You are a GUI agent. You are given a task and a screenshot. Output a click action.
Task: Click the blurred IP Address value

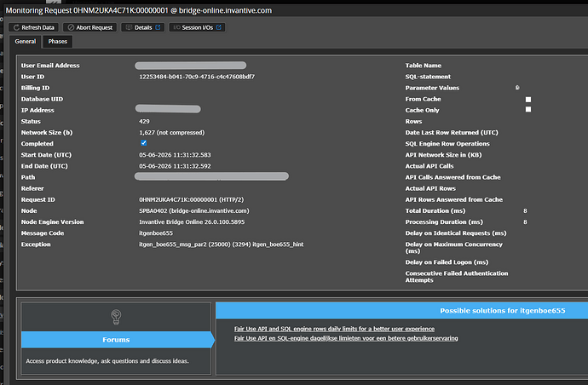pyautogui.click(x=168, y=109)
